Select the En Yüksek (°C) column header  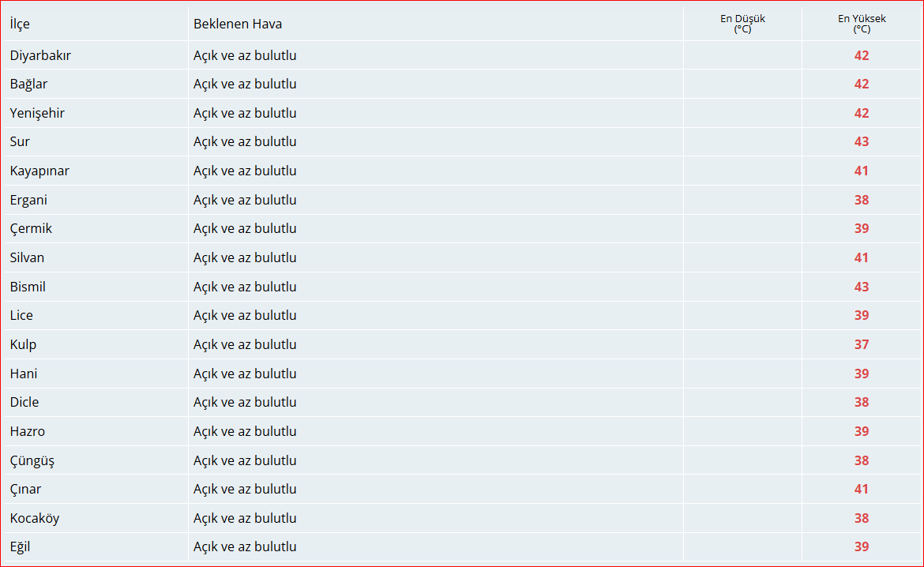(x=861, y=24)
